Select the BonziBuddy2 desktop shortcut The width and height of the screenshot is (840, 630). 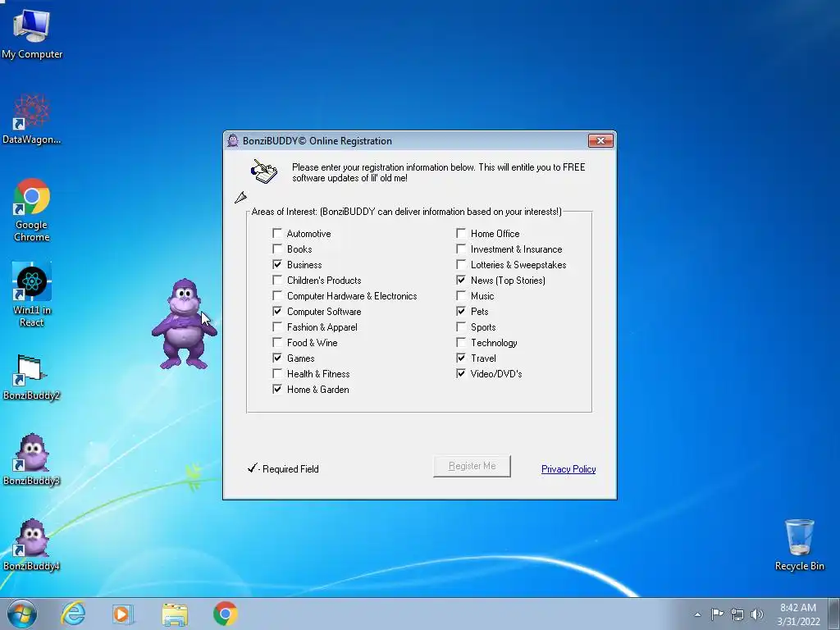click(x=32, y=377)
